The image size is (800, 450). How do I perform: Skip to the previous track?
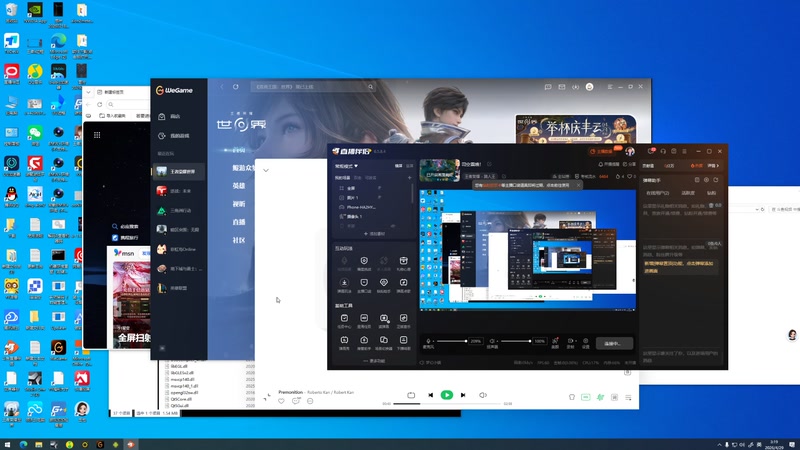coord(431,395)
